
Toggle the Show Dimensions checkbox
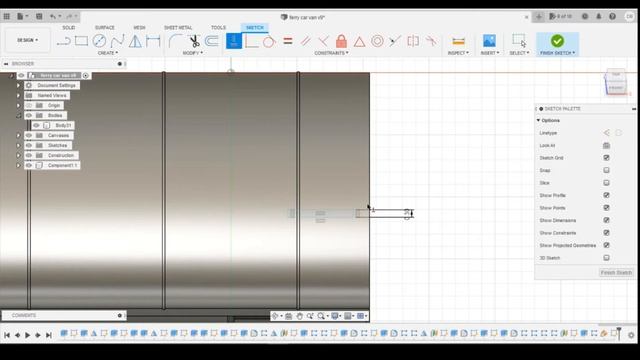(607, 220)
